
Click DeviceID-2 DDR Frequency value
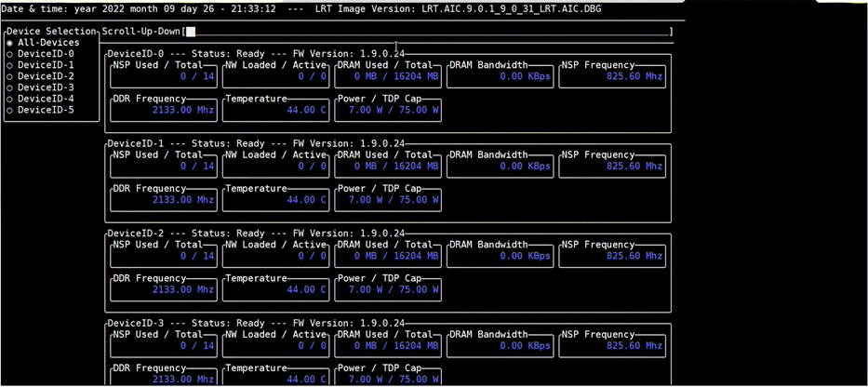(x=183, y=289)
